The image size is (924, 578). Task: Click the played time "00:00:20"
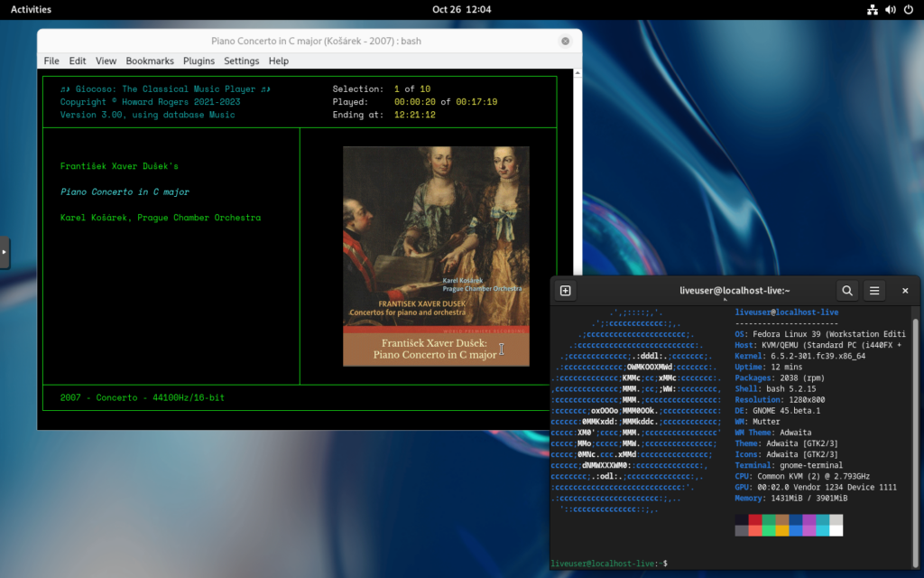(415, 102)
